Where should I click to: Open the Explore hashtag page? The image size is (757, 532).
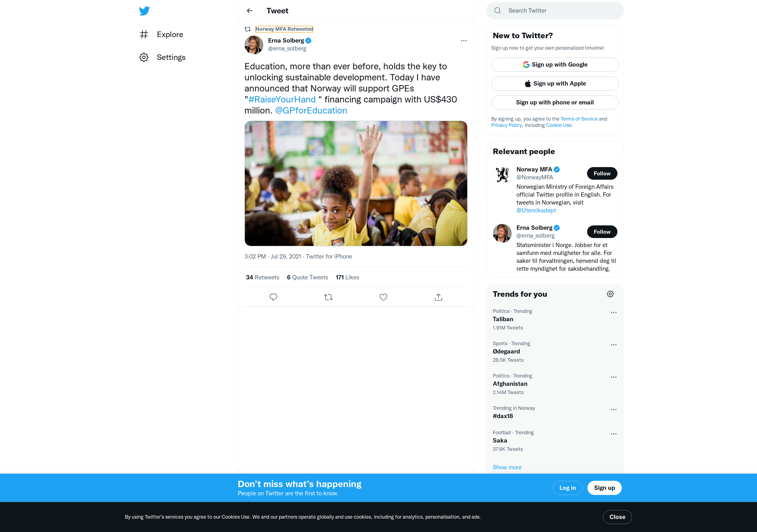coord(162,35)
